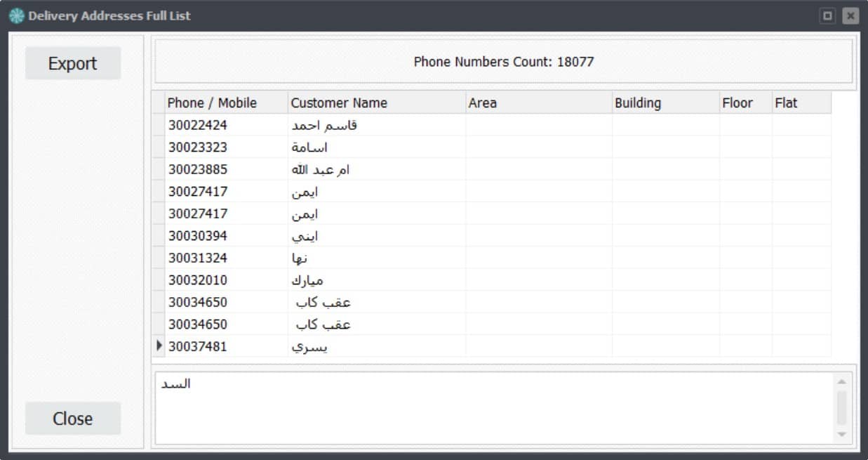Image resolution: width=868 pixels, height=460 pixels.
Task: Click the notes box scroll up arrow
Action: click(841, 381)
